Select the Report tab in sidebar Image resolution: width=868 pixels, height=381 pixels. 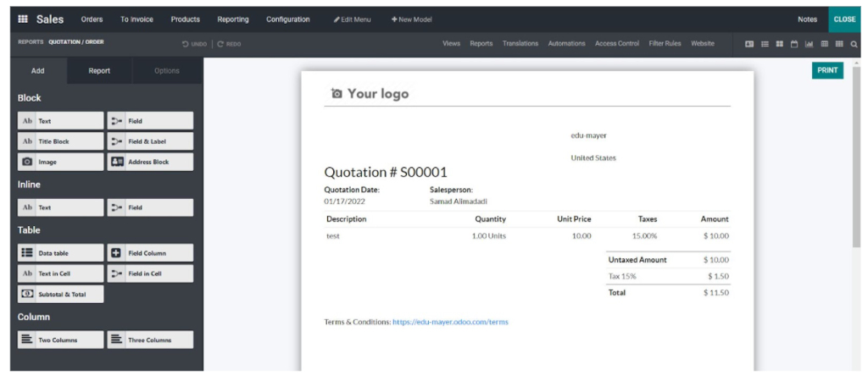(99, 71)
